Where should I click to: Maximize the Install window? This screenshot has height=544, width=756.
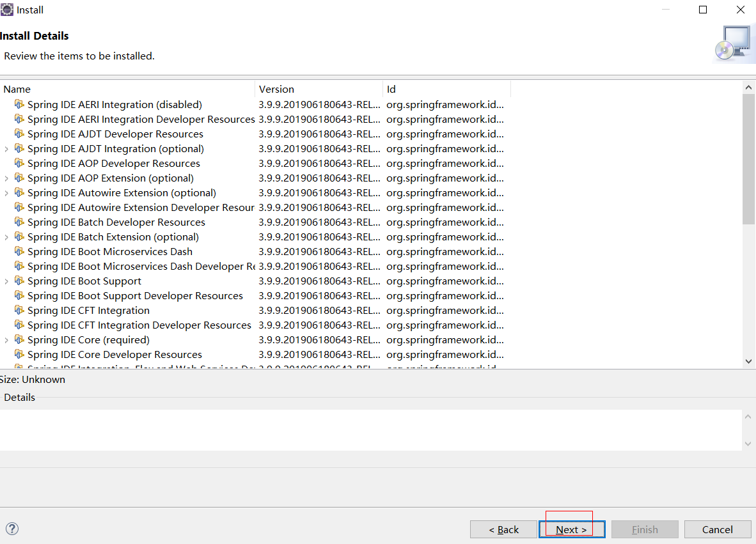tap(703, 10)
